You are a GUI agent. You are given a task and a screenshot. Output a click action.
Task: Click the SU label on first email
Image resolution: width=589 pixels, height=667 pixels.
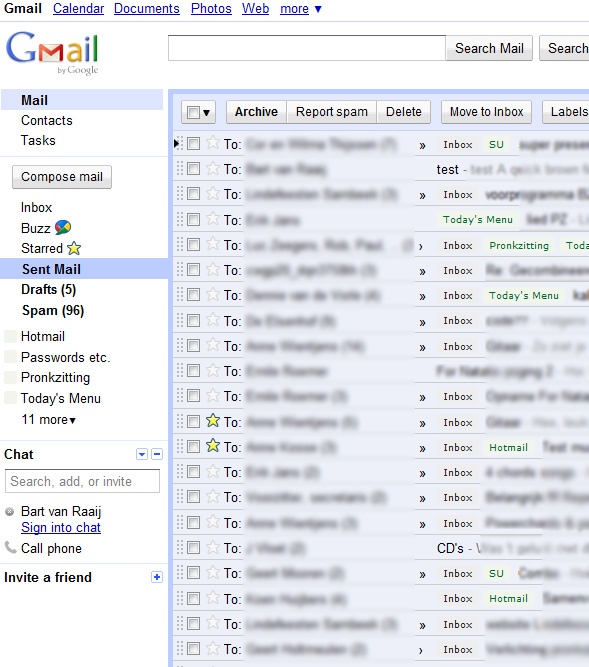[496, 145]
